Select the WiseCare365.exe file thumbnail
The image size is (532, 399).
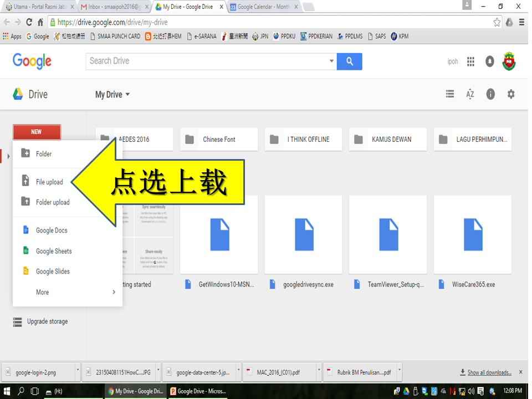click(x=472, y=234)
